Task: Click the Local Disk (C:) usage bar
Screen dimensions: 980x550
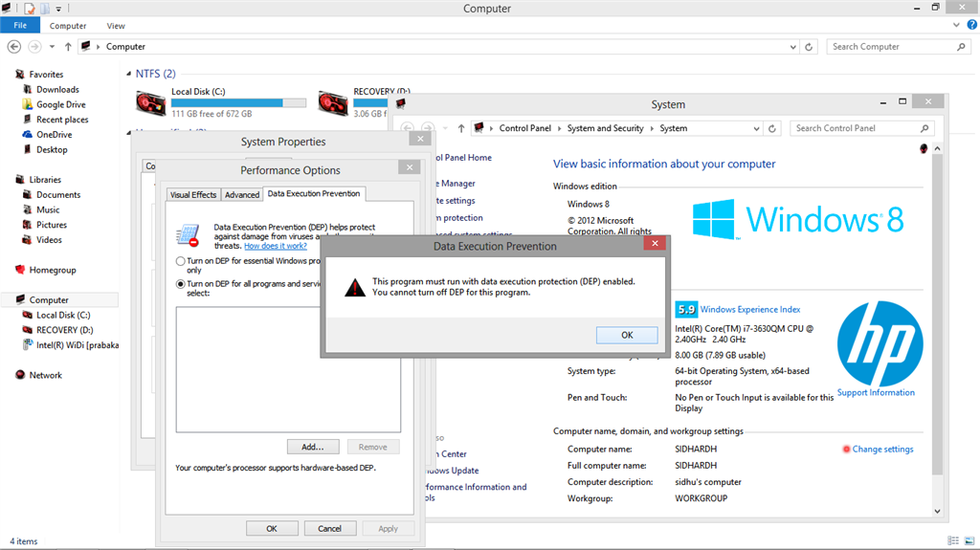Action: pyautogui.click(x=238, y=102)
